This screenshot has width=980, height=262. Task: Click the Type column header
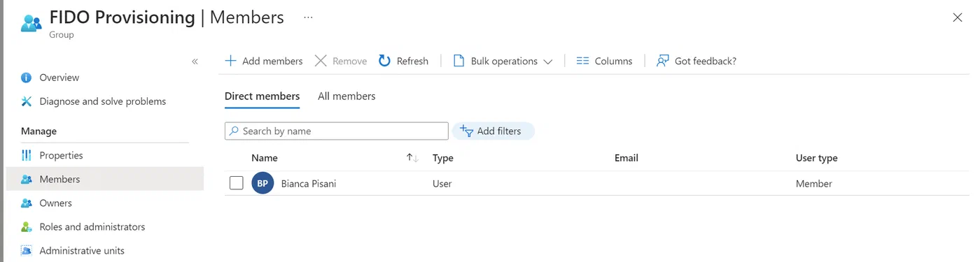click(x=443, y=158)
